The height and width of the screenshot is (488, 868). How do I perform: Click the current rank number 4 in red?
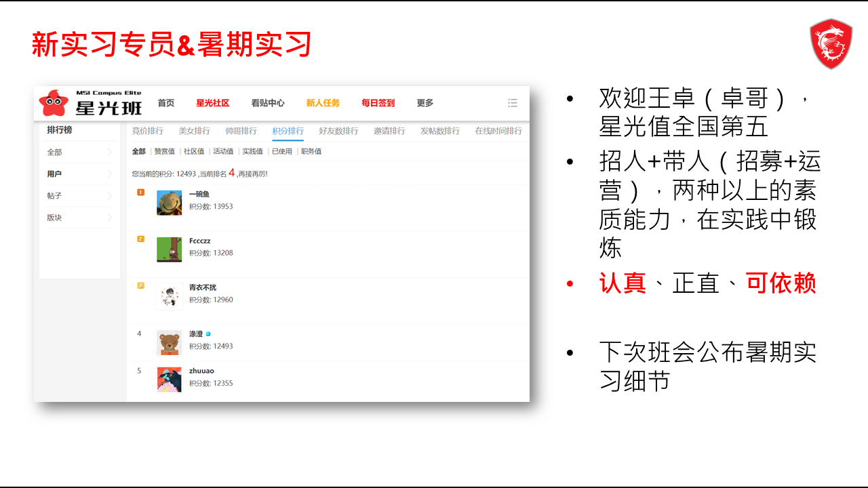pos(231,173)
